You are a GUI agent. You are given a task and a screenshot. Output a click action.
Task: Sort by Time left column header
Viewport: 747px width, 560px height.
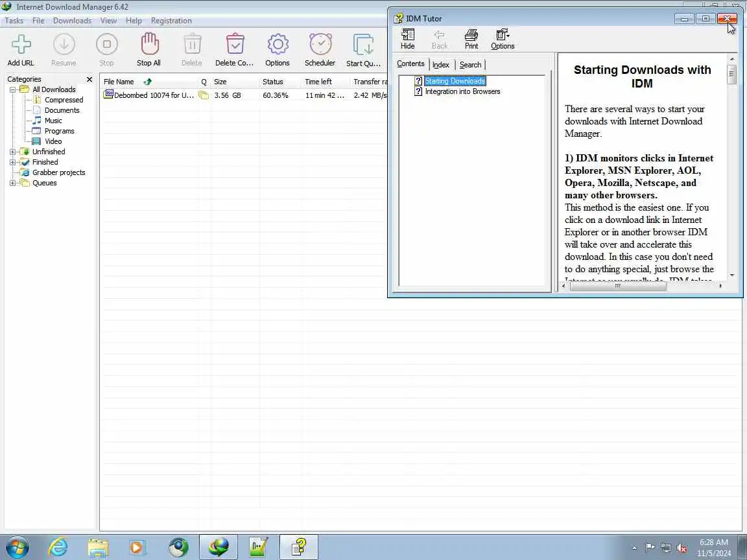pos(326,82)
